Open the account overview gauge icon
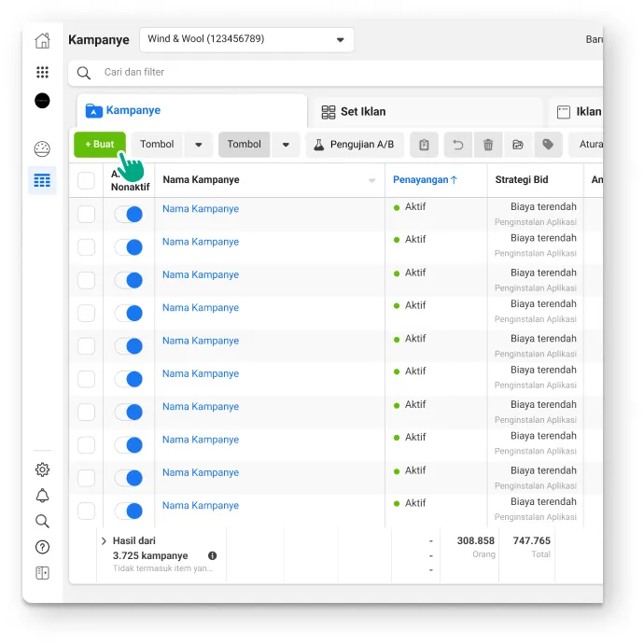Screen dimensions: 644x644 42,149
